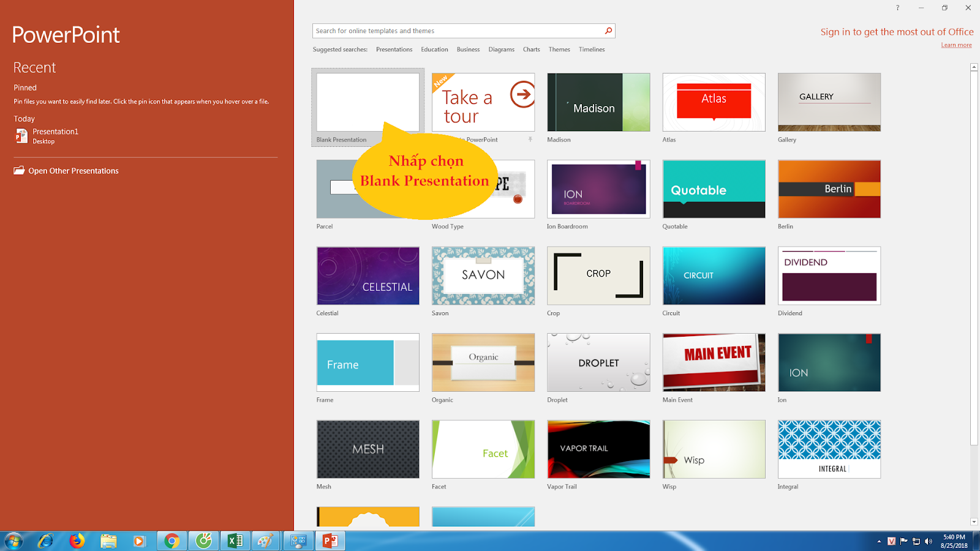This screenshot has width=980, height=551.
Task: Choose the Organic template
Action: (x=483, y=362)
